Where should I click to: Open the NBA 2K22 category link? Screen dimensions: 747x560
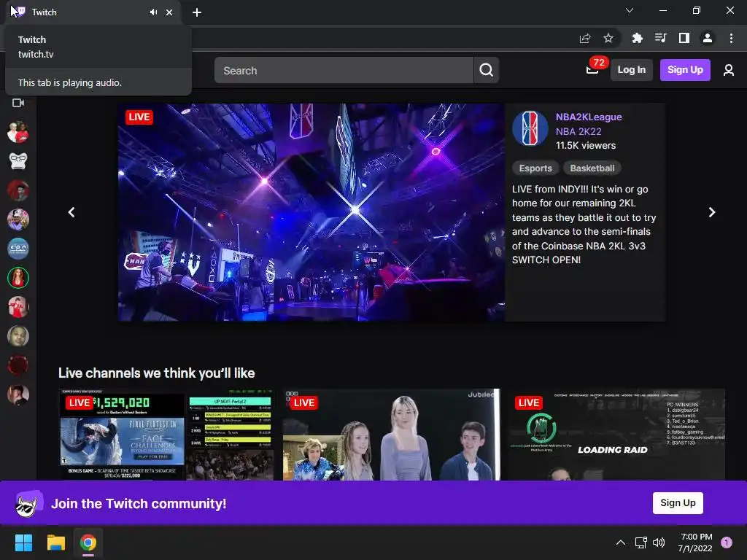coord(578,131)
